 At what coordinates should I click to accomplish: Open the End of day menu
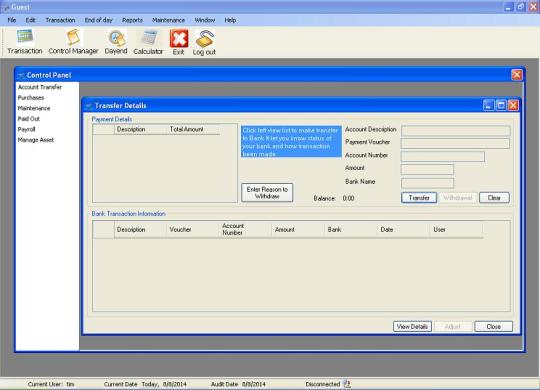coord(98,20)
